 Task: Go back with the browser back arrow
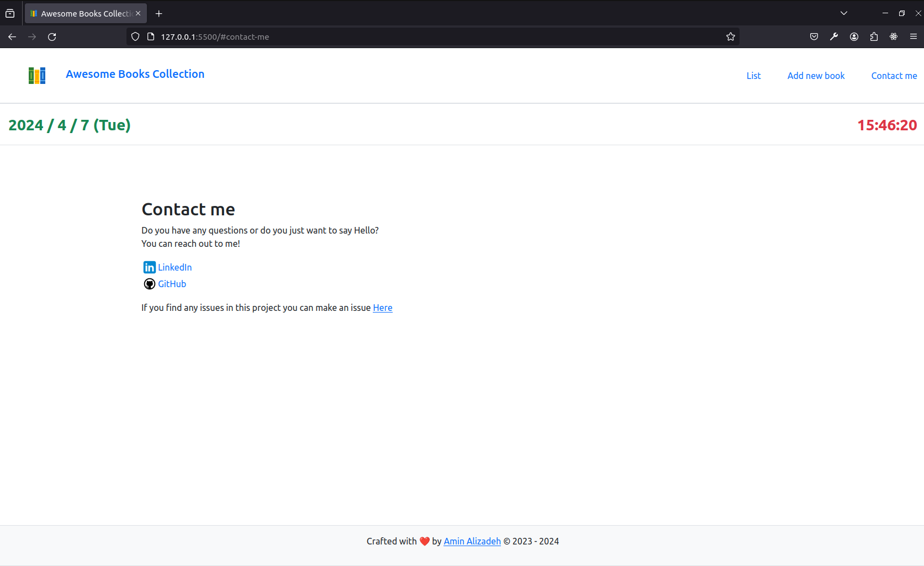[12, 37]
